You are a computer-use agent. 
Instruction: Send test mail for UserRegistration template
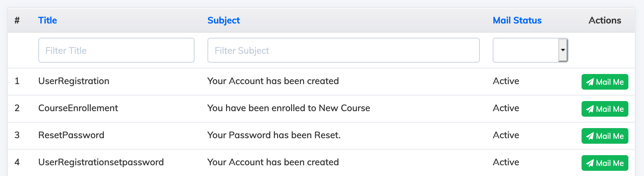pos(605,82)
